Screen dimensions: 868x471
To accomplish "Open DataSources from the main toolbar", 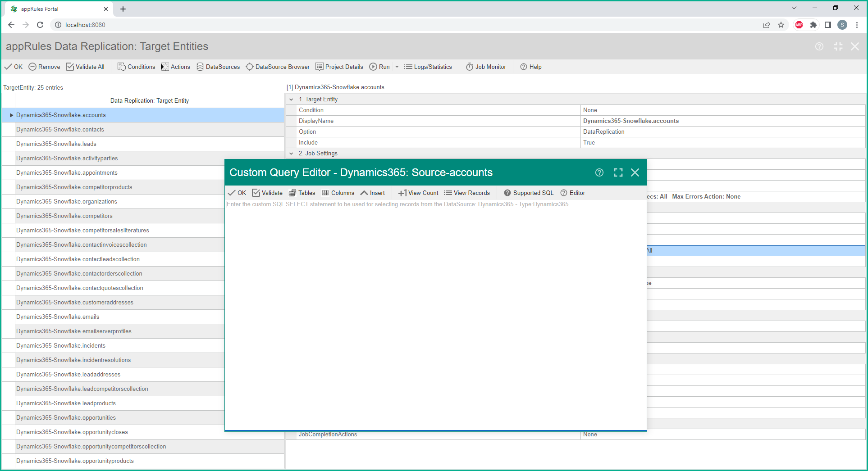I will (218, 67).
